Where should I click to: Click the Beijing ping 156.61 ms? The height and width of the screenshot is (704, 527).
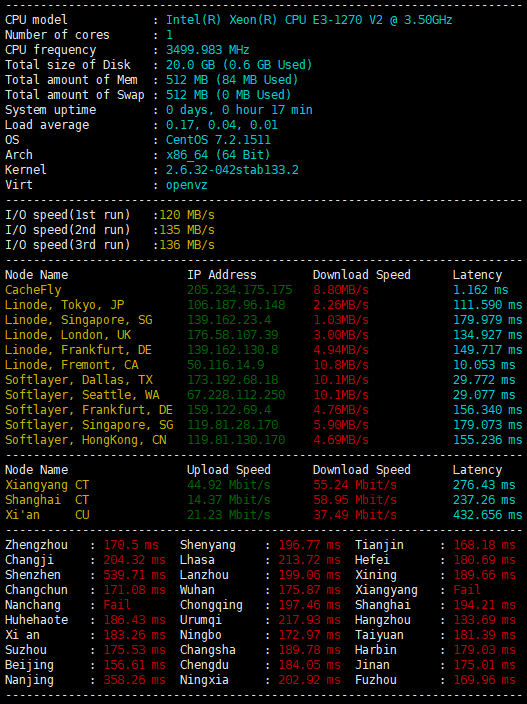point(135,665)
